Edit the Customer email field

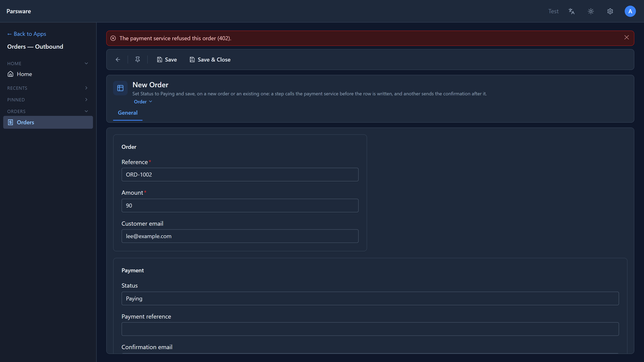(240, 236)
